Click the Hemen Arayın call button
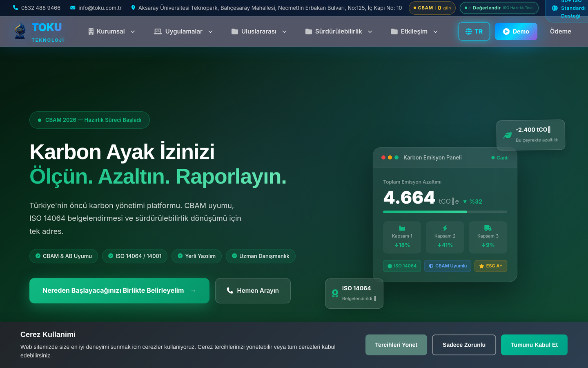This screenshot has width=588, height=368. pyautogui.click(x=253, y=291)
